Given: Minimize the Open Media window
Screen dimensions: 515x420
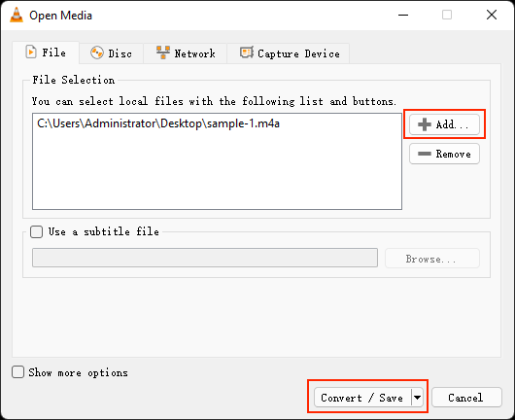Looking at the screenshot, I should coord(403,15).
